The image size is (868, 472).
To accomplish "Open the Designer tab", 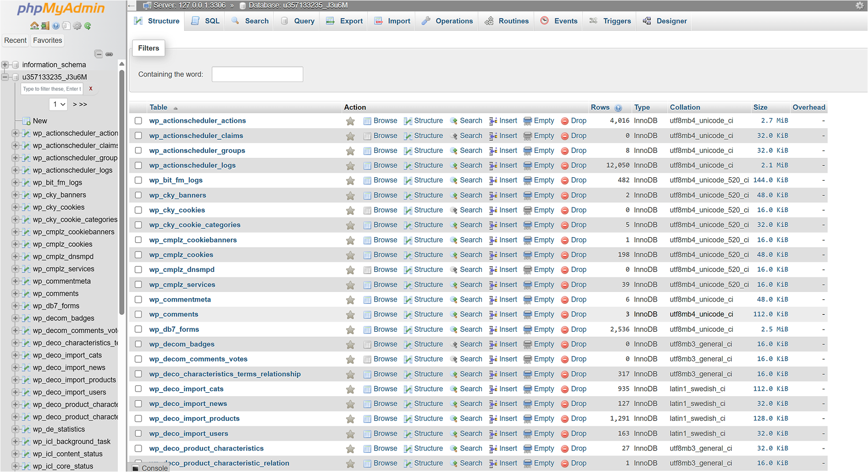I will pyautogui.click(x=665, y=21).
